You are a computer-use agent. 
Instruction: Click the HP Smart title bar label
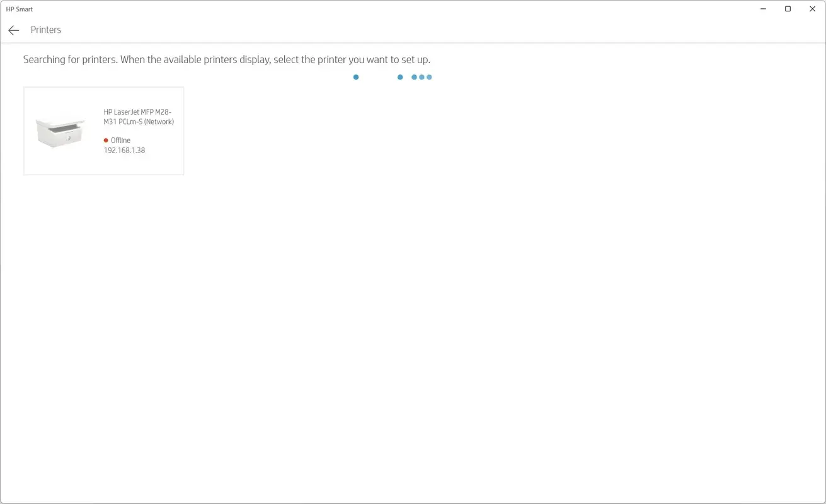(x=19, y=9)
